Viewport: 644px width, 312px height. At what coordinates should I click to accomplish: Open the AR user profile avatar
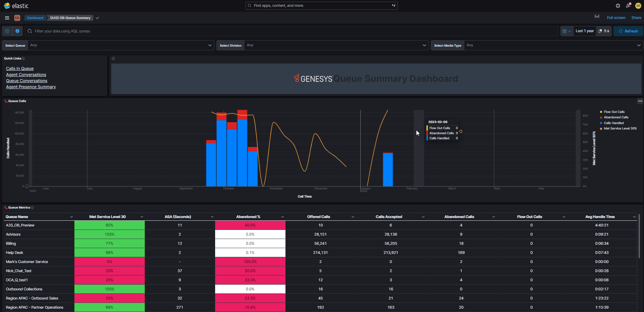tap(639, 5)
